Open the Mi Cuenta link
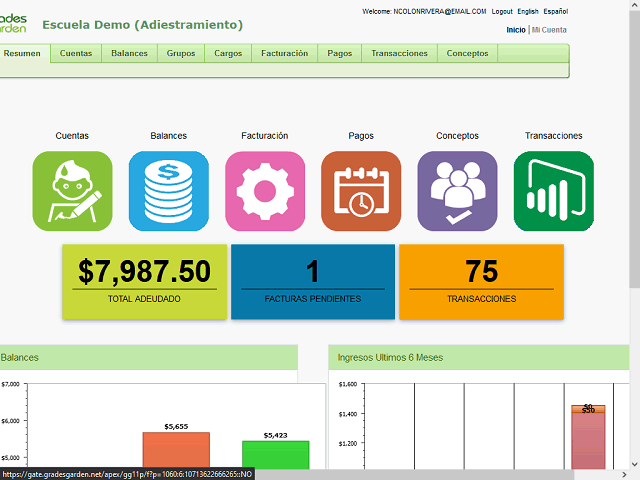640x480 pixels. (x=549, y=30)
